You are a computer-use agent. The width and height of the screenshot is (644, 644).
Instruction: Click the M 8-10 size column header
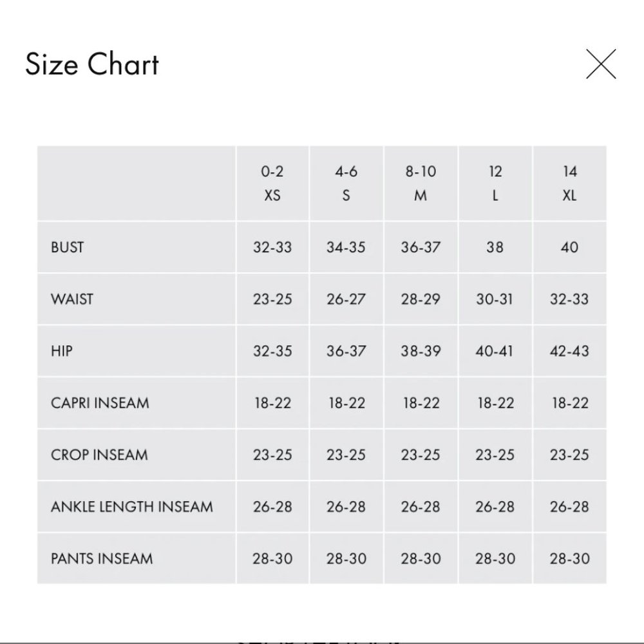tap(421, 183)
